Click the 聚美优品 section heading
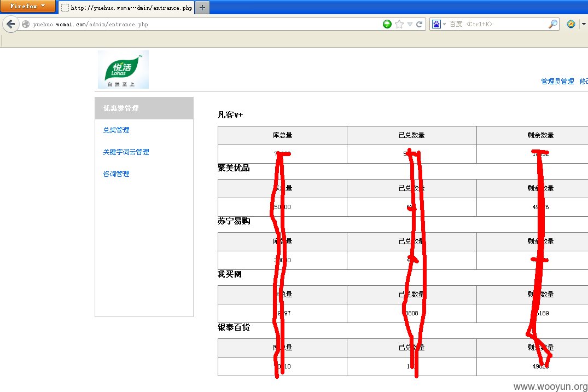Image resolution: width=588 pixels, height=392 pixels. 234,168
